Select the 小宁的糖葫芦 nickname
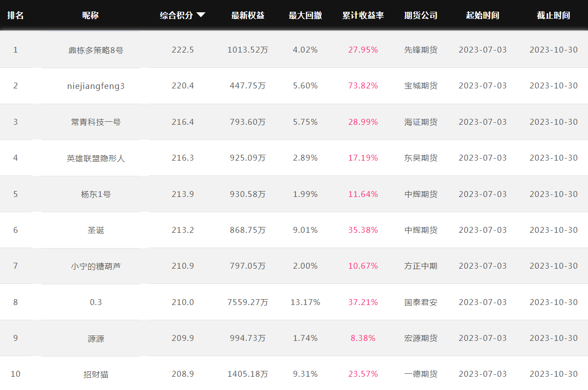The height and width of the screenshot is (390, 588). 96,266
